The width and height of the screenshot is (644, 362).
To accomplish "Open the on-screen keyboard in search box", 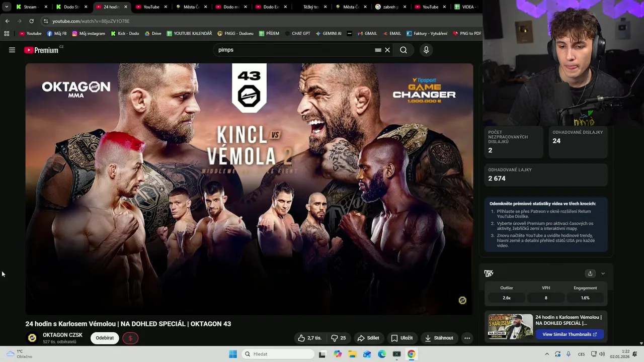I will point(378,50).
